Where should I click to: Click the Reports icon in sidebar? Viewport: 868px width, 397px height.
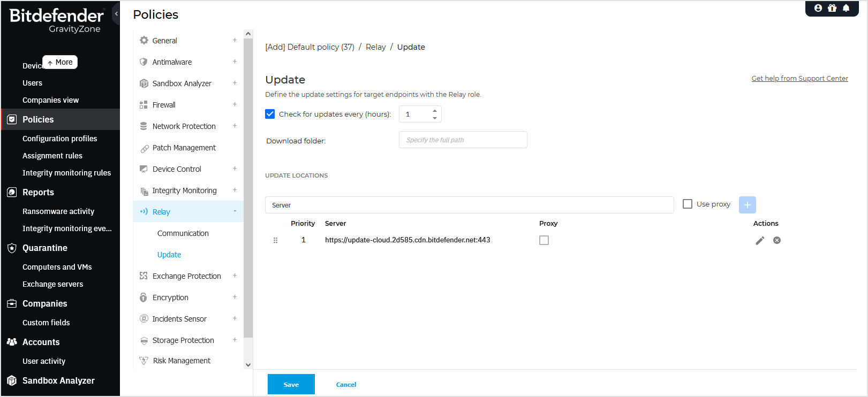click(x=12, y=192)
